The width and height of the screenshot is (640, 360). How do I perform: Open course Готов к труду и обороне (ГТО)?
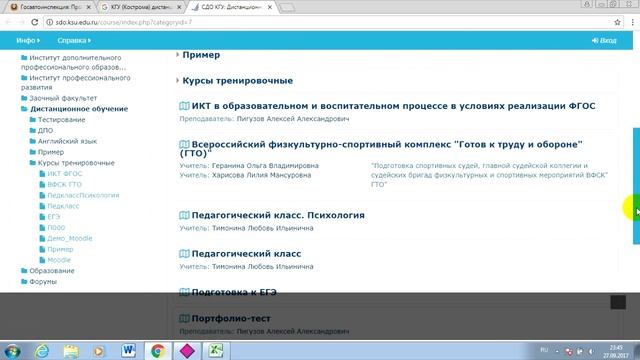tap(381, 149)
